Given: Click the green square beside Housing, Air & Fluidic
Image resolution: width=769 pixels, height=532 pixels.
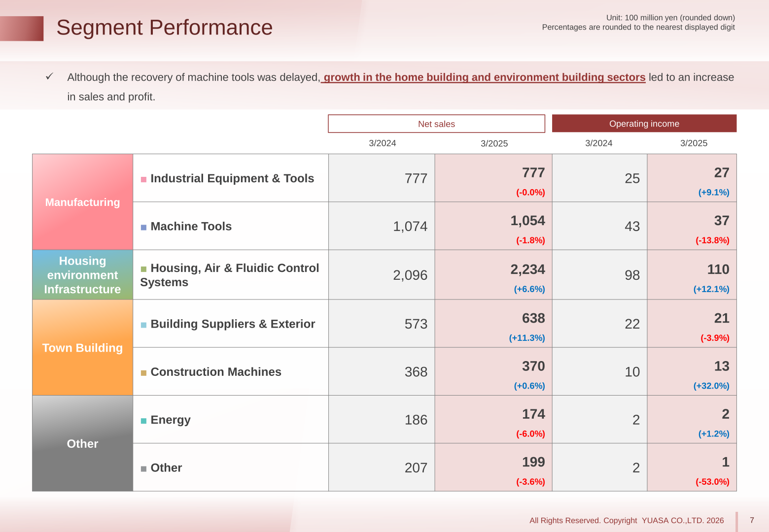Looking at the screenshot, I should tap(143, 269).
